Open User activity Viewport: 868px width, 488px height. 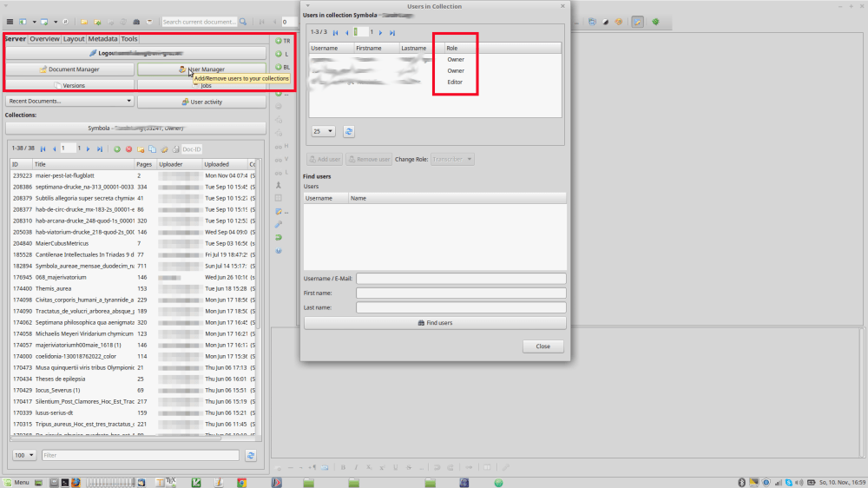coord(201,102)
